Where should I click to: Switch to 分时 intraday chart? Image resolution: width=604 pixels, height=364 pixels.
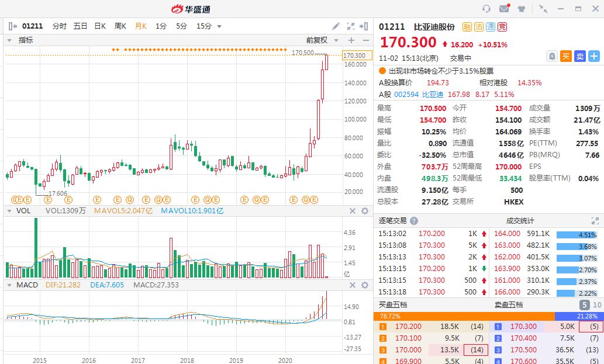tap(59, 26)
